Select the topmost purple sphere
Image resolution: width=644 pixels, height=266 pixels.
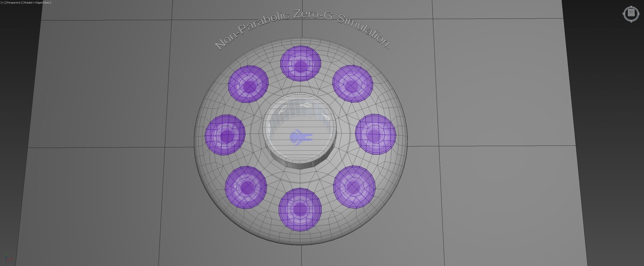point(300,64)
